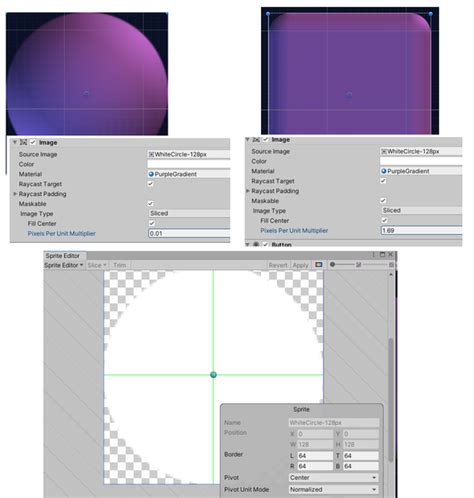Image resolution: width=474 pixels, height=498 pixels.
Task: Disable Maskable in the 0.01-multiplier inspector
Action: coord(151,204)
